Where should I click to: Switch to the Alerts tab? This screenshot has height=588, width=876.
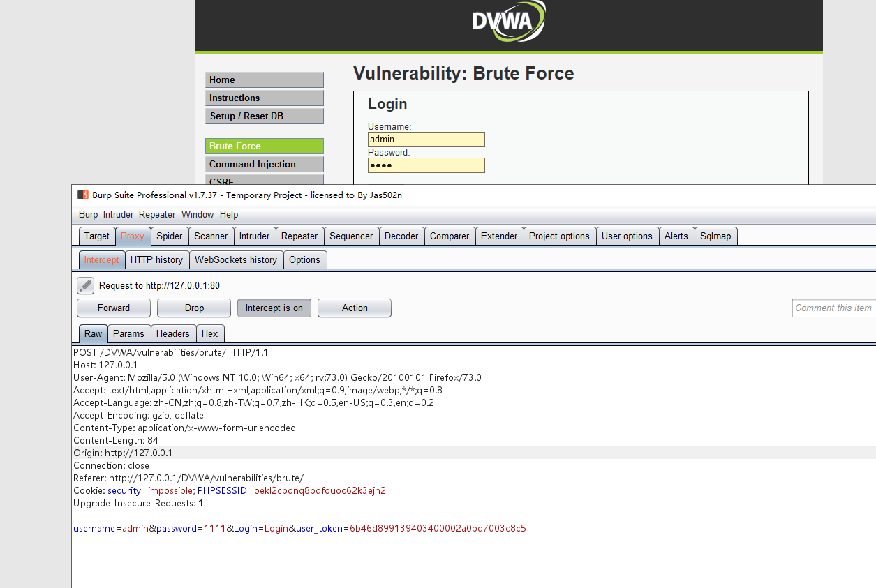[676, 236]
